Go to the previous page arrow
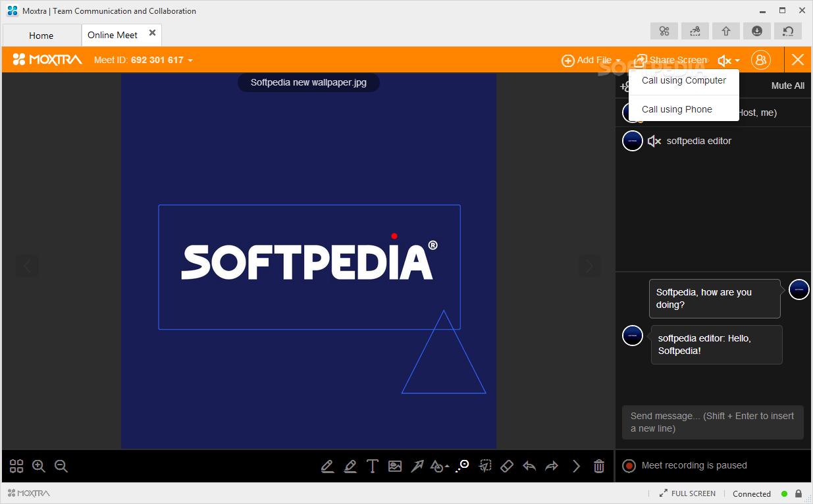 (27, 266)
